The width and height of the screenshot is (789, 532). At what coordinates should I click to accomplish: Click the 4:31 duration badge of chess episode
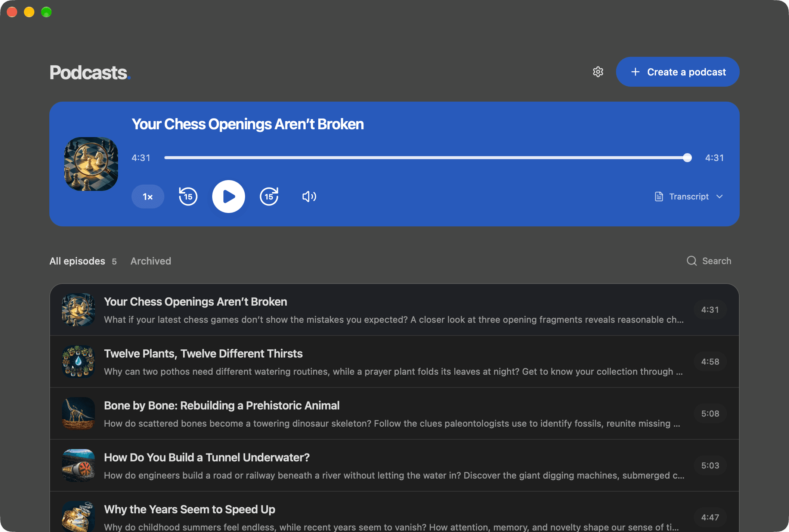click(710, 310)
